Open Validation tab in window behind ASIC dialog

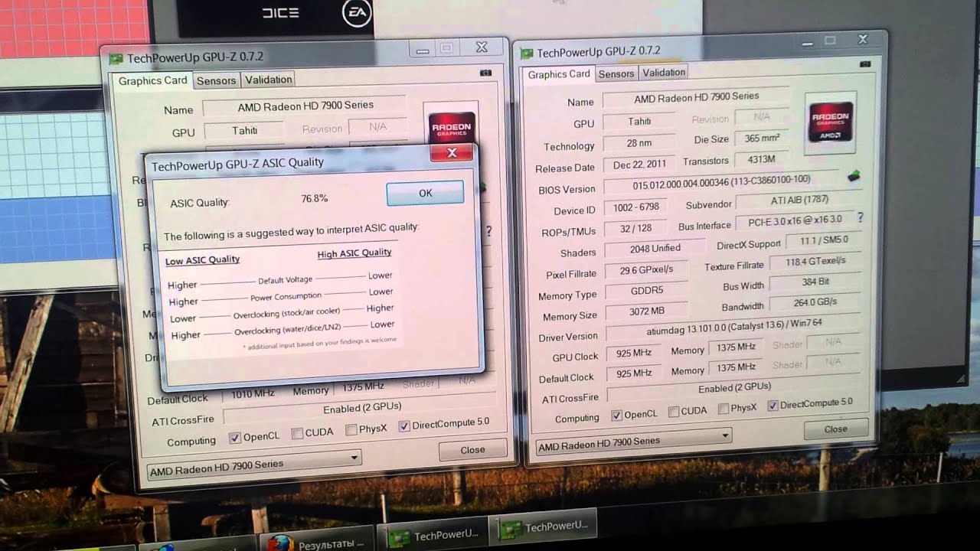pyautogui.click(x=268, y=80)
